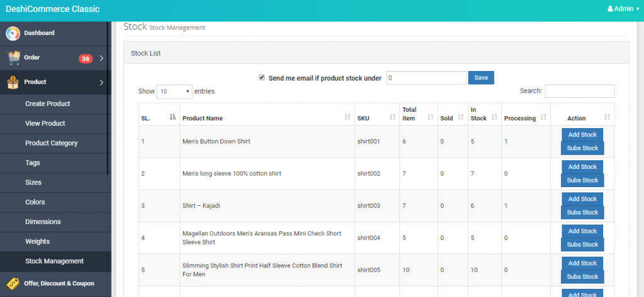644x297 pixels.
Task: Click the Product box icon
Action: (13, 82)
